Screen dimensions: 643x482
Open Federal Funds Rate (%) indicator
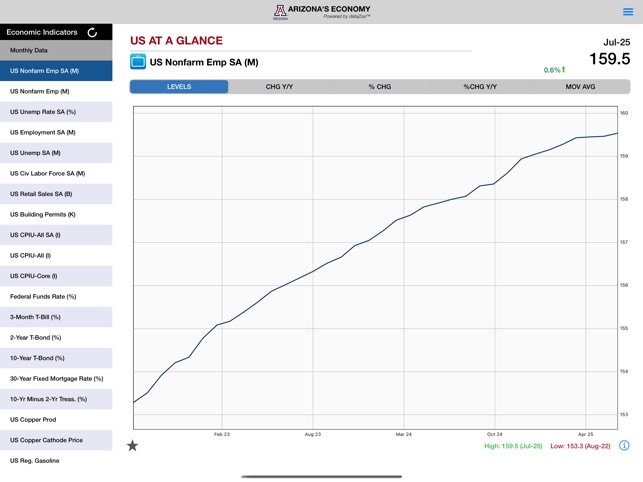click(56, 296)
